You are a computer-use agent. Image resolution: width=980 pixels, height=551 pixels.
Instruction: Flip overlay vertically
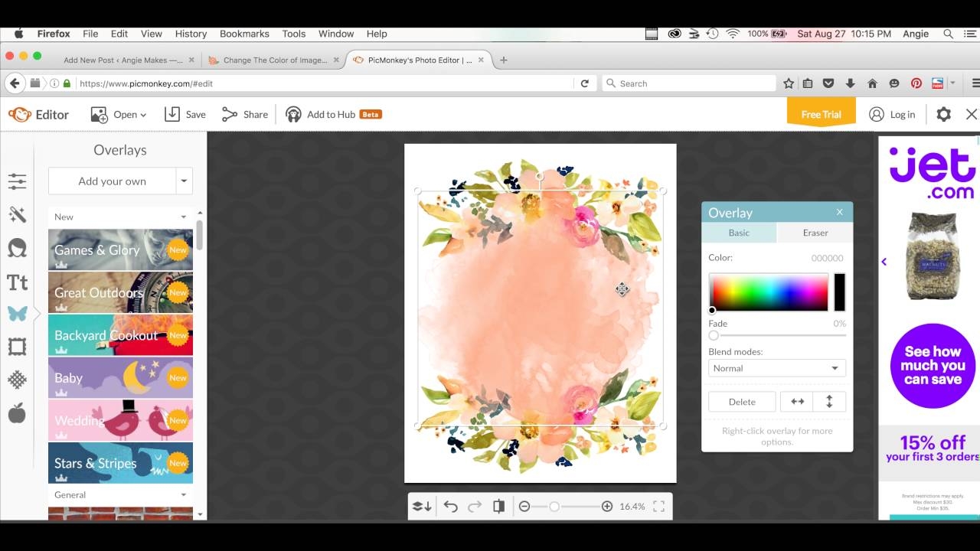[x=829, y=402]
